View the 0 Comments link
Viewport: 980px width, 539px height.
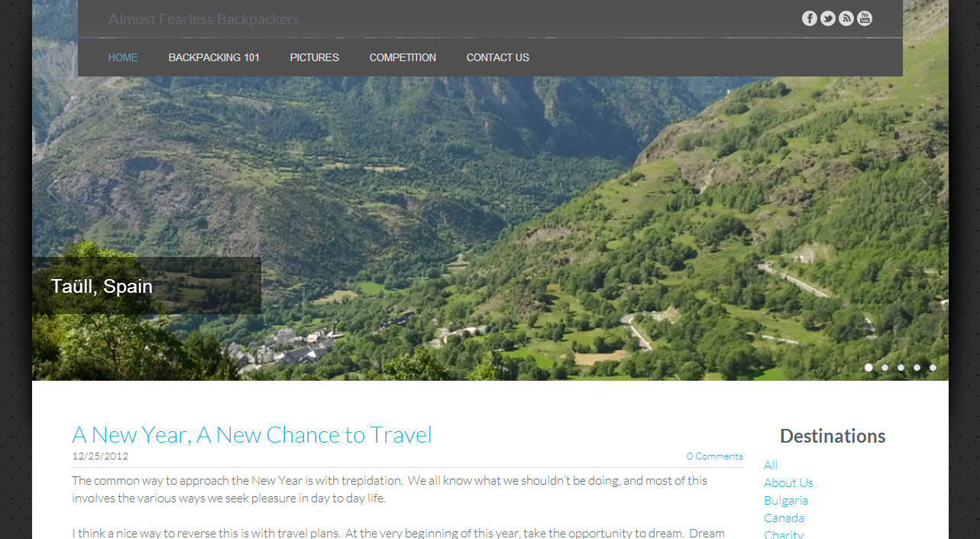(x=714, y=456)
